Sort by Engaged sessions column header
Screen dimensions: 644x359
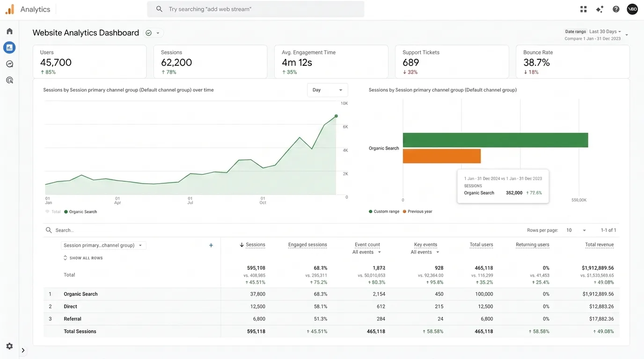coord(307,245)
